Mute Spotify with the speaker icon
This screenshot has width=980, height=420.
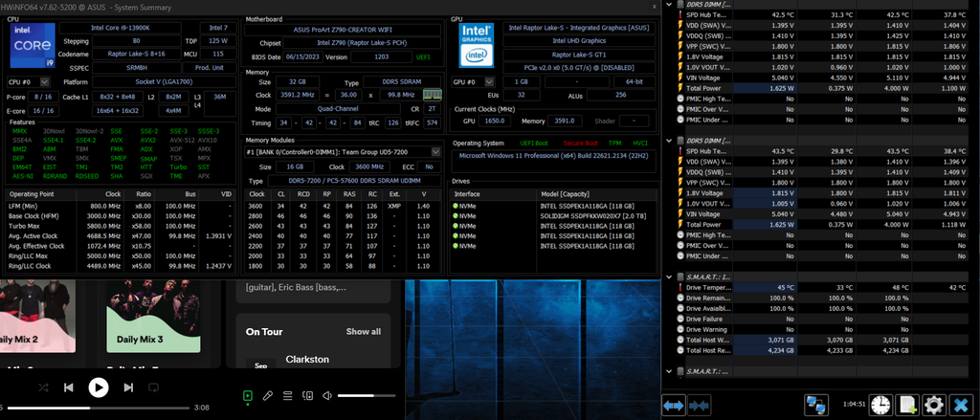tap(327, 396)
